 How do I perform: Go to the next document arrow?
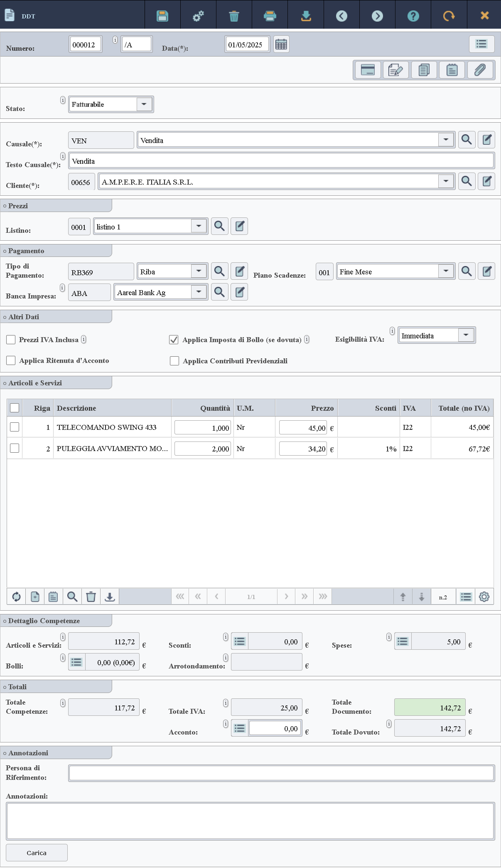tap(377, 16)
